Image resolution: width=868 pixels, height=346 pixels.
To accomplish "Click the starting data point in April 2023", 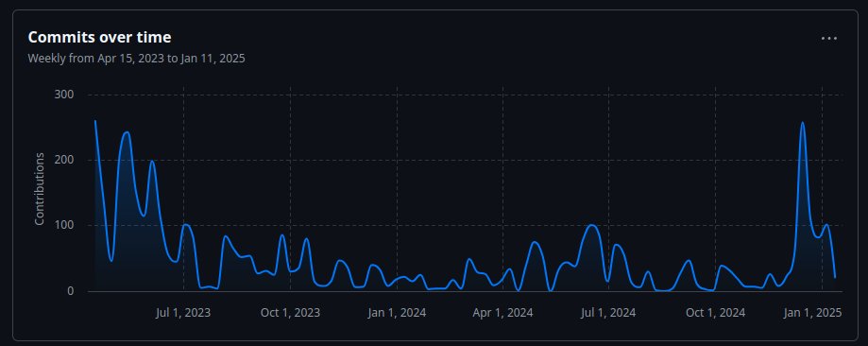I will coord(95,121).
